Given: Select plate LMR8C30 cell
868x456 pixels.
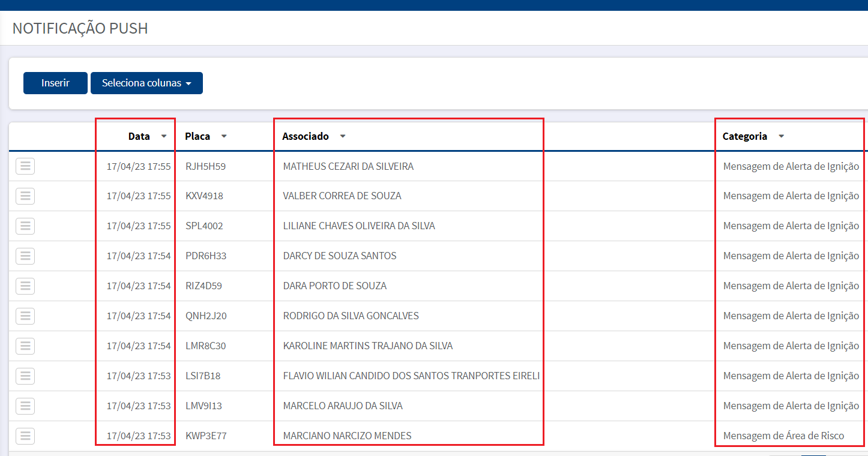Looking at the screenshot, I should (206, 346).
